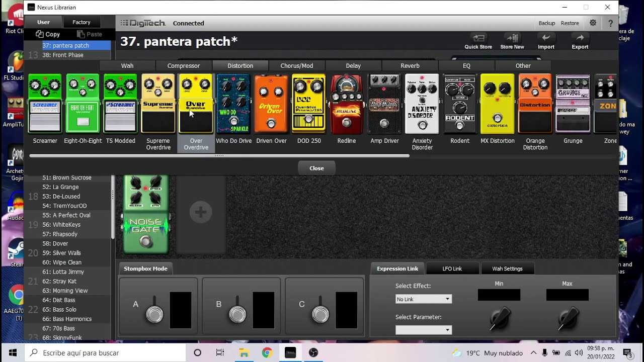Click the pedal list horizontal scrollbar
This screenshot has height=362, width=644.
click(219, 156)
